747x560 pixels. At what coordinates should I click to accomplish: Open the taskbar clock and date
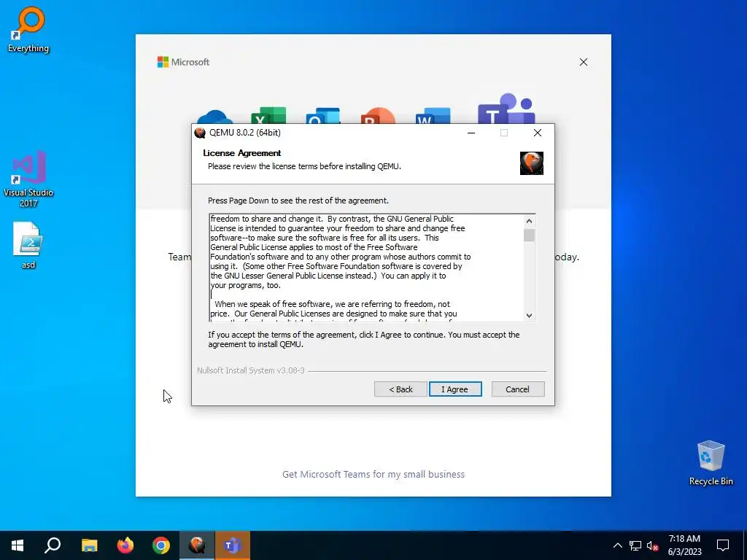coord(684,545)
